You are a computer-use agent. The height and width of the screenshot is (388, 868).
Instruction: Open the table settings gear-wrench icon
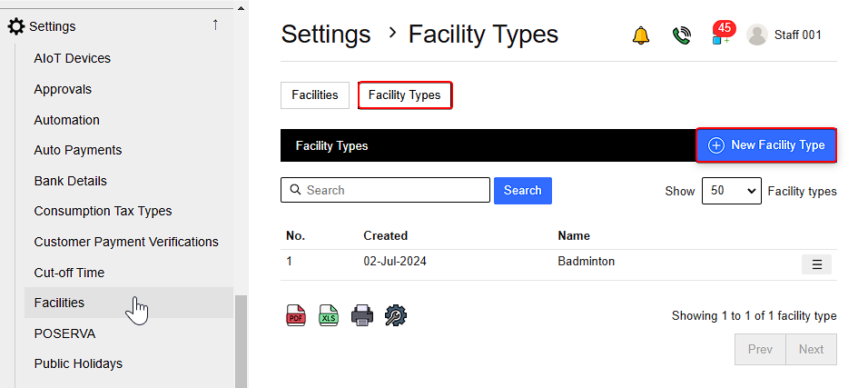(x=396, y=315)
